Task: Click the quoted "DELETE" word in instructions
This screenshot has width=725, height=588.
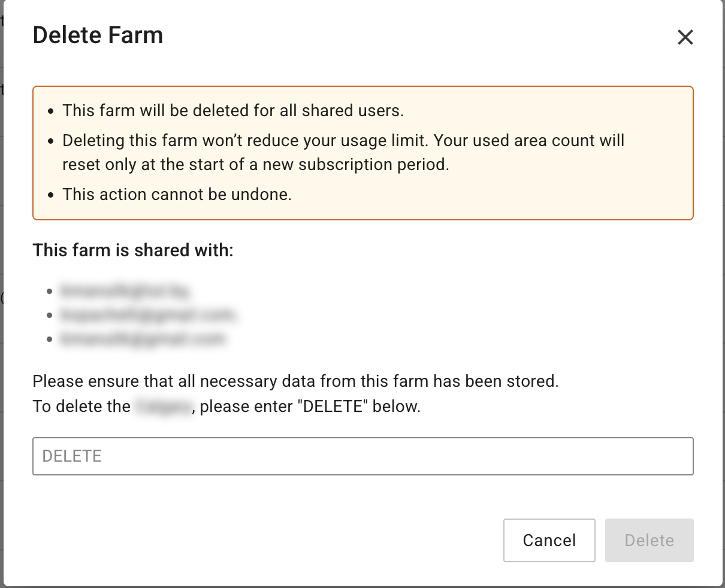Action: tap(333, 407)
